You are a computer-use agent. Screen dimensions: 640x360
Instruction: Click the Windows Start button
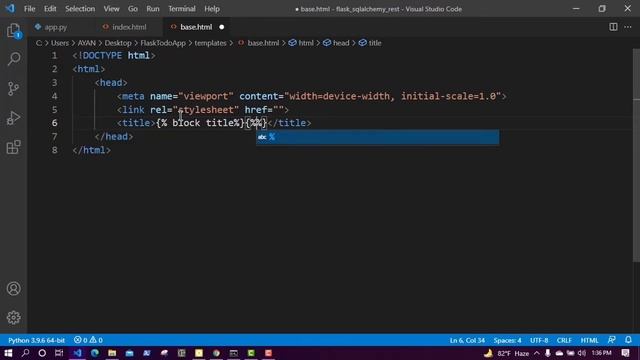click(8, 353)
